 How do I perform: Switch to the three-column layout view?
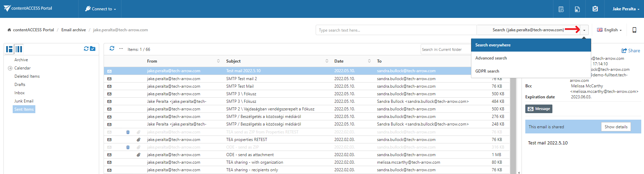pos(19,49)
